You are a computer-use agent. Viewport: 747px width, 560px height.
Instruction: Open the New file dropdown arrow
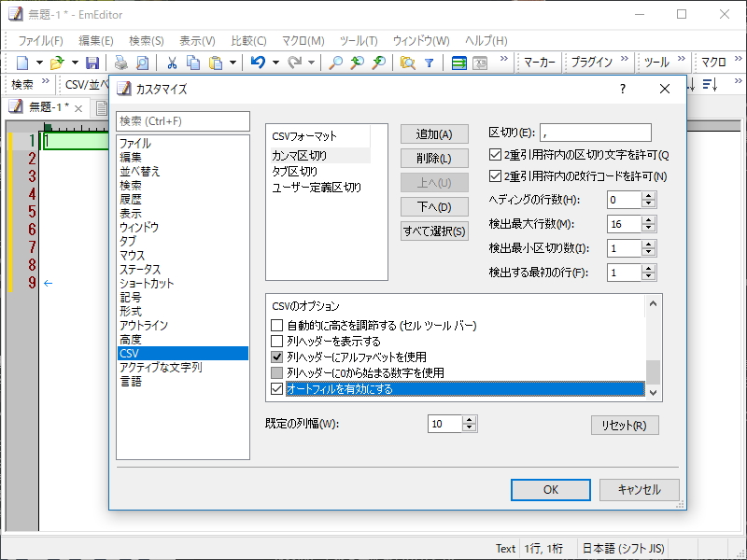pyautogui.click(x=39, y=63)
